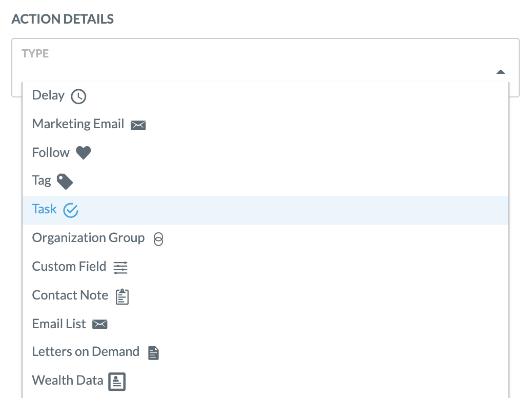The width and height of the screenshot is (532, 398).
Task: Select the highlighted Task option
Action: pos(265,210)
